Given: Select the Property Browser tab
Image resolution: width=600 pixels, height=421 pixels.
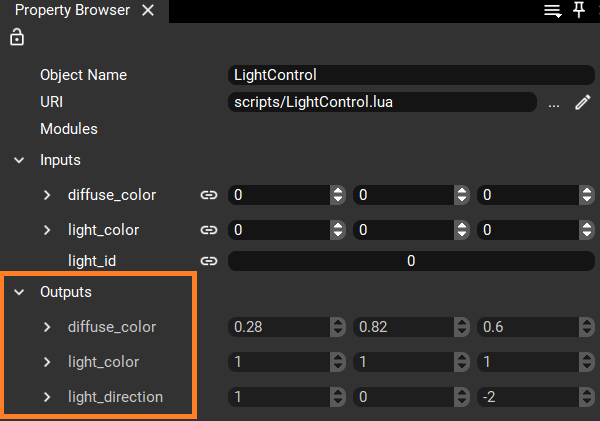Looking at the screenshot, I should pyautogui.click(x=70, y=11).
